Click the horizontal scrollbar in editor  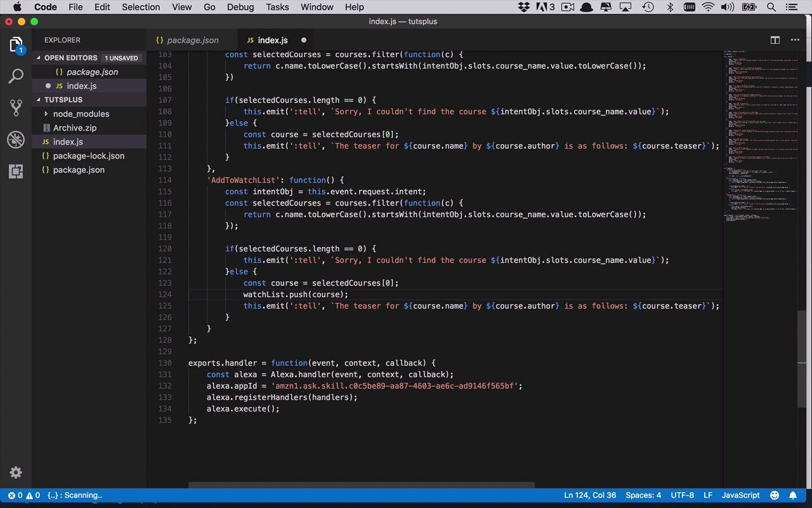click(362, 485)
